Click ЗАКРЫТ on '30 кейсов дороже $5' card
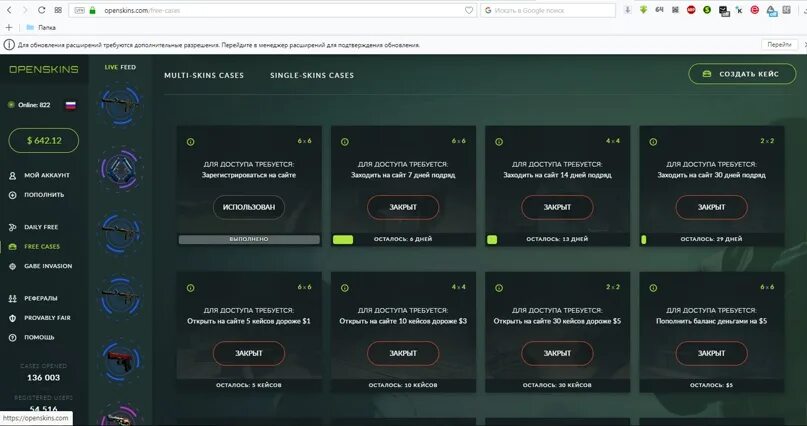 [x=557, y=353]
